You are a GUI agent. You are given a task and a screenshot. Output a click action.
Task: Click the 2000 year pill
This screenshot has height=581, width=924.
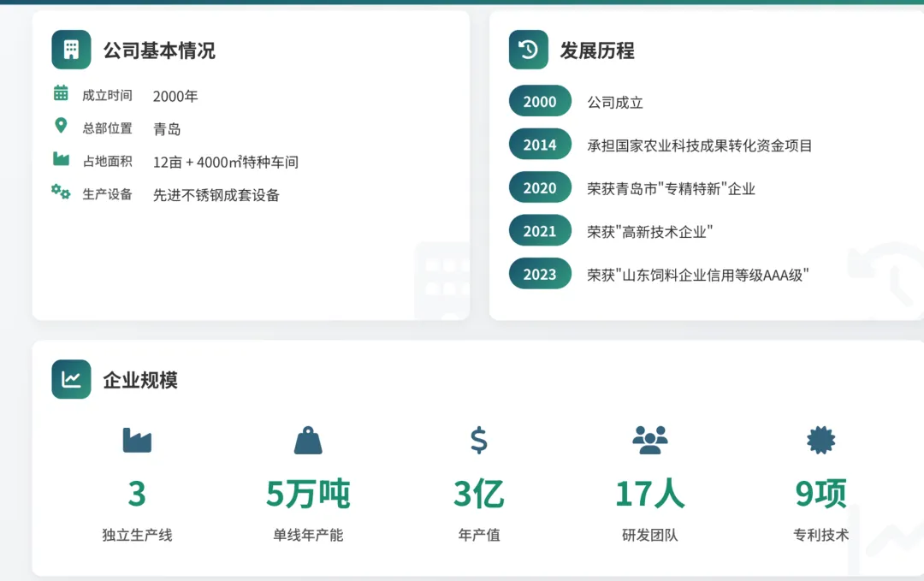click(540, 101)
